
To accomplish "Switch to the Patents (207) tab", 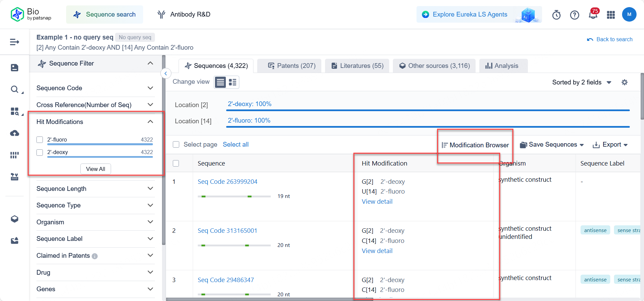I will click(292, 66).
